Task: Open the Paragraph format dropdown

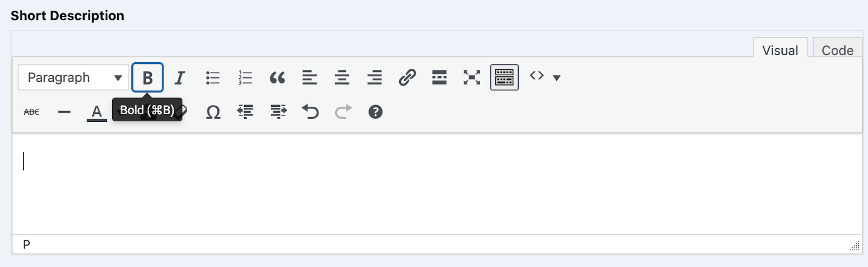Action: 74,77
